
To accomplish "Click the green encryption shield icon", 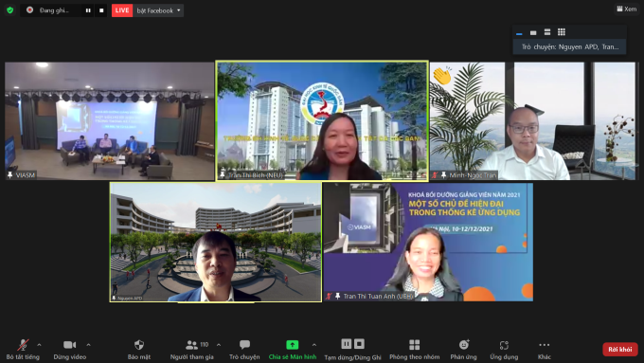I will point(9,10).
